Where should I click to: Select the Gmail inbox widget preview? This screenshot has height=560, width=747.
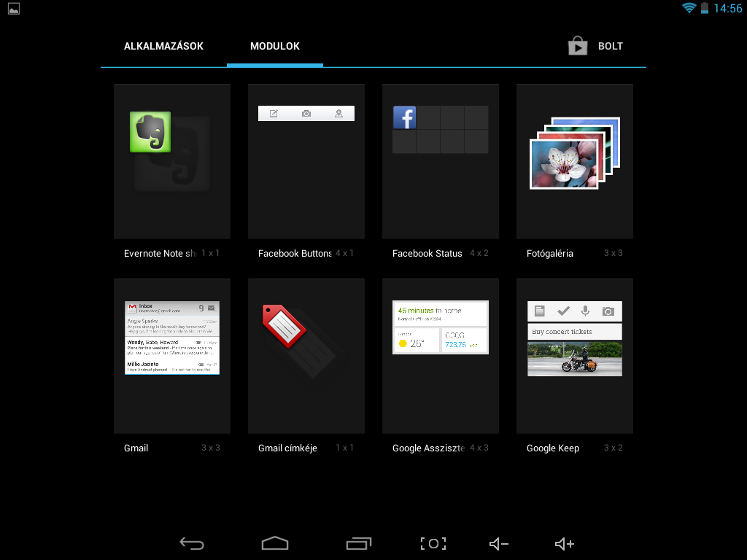(x=172, y=338)
